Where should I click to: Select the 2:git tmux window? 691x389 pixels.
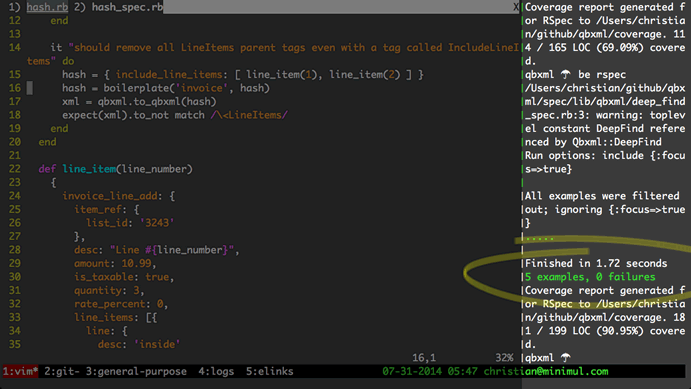[62, 371]
